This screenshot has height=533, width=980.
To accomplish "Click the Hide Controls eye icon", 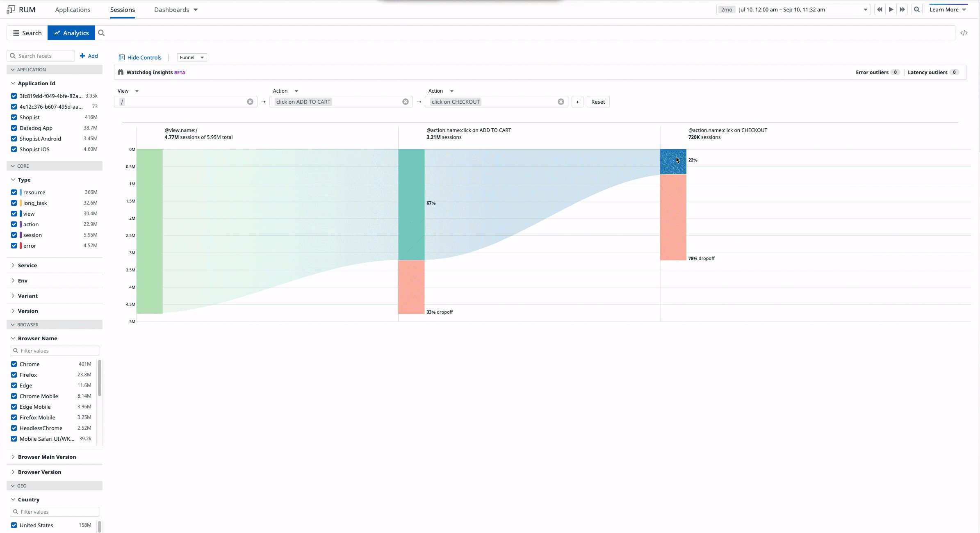I will point(122,57).
